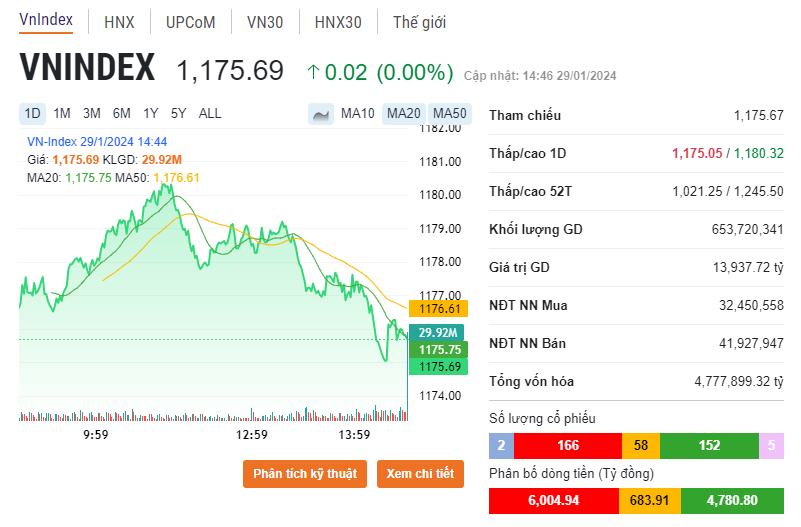Click the Phân tích kỹ thuật button
This screenshot has height=527, width=801.
[305, 473]
